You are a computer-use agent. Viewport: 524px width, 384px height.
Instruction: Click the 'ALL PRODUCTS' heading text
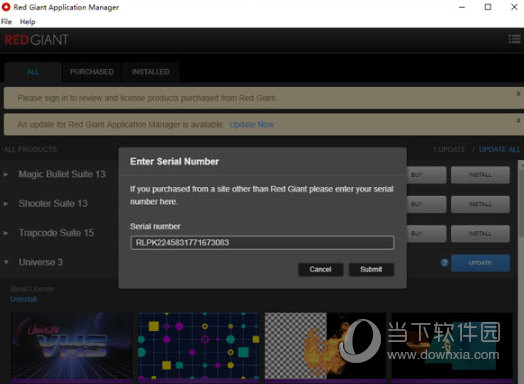pos(30,149)
